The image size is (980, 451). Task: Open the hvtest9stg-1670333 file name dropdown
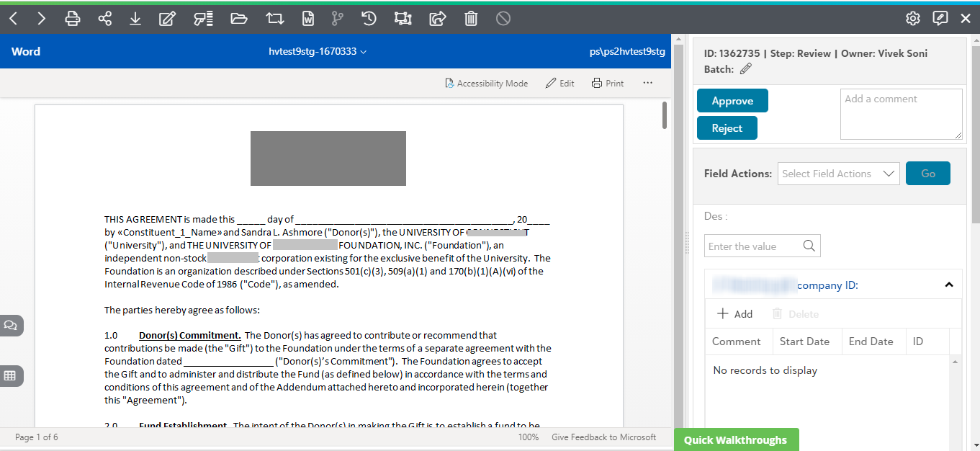click(x=318, y=52)
